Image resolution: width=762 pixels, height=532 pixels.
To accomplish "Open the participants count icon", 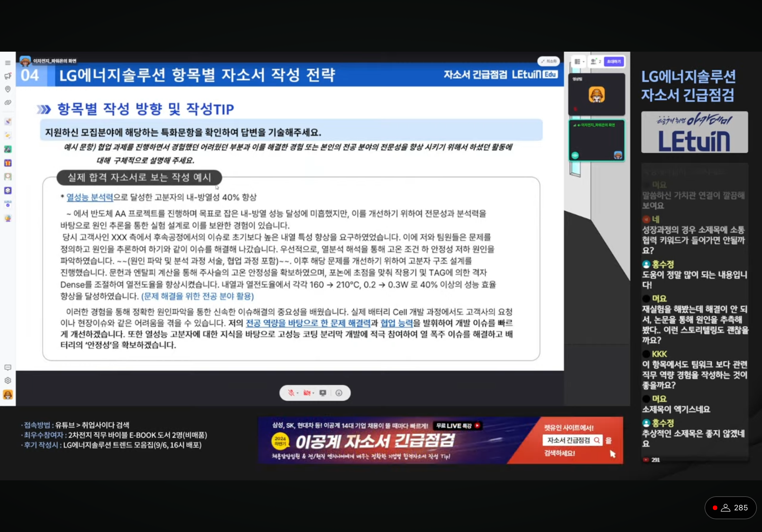I will click(x=595, y=62).
